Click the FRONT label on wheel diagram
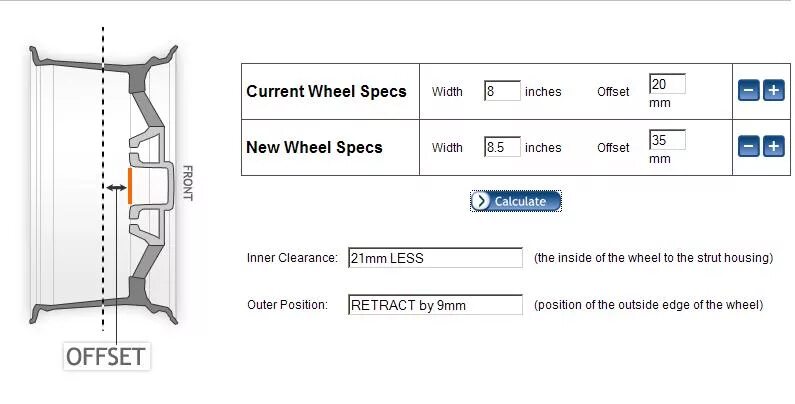 (x=187, y=183)
